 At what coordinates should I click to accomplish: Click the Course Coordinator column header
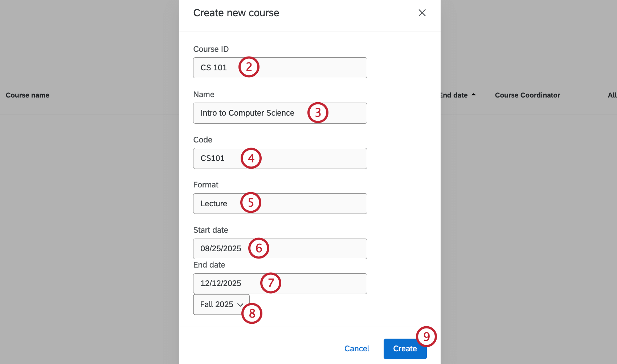tap(527, 95)
